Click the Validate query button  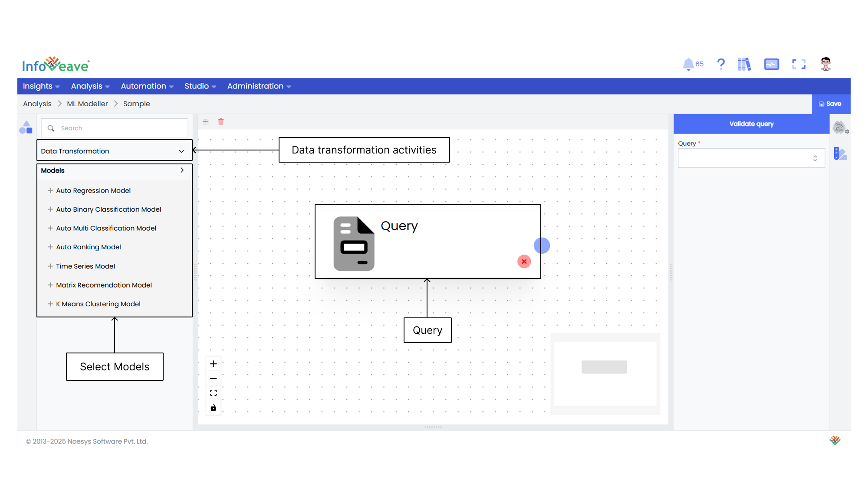pos(751,124)
